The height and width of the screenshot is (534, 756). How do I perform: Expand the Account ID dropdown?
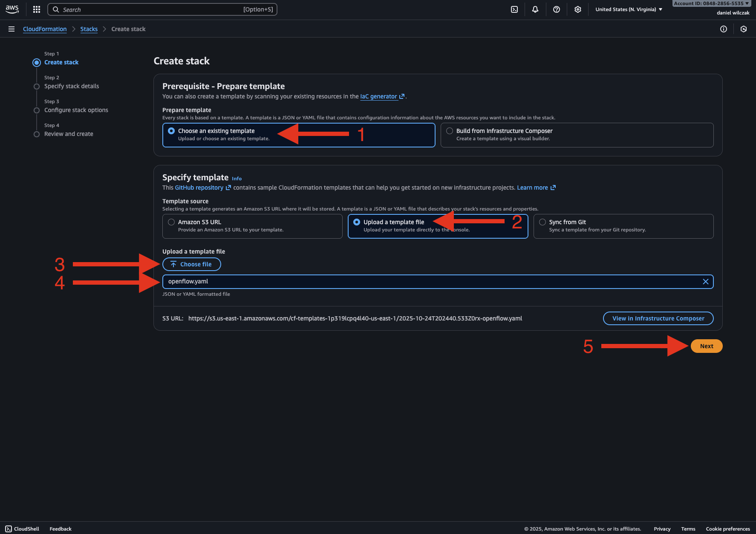click(x=710, y=3)
